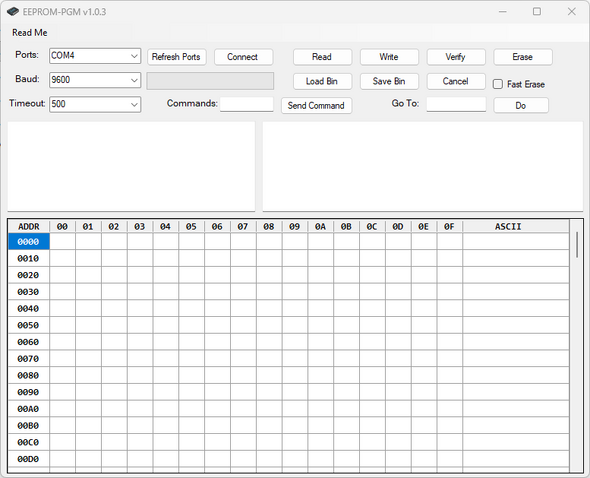Load a binary file with Load Bin
The width and height of the screenshot is (590, 478).
(322, 81)
